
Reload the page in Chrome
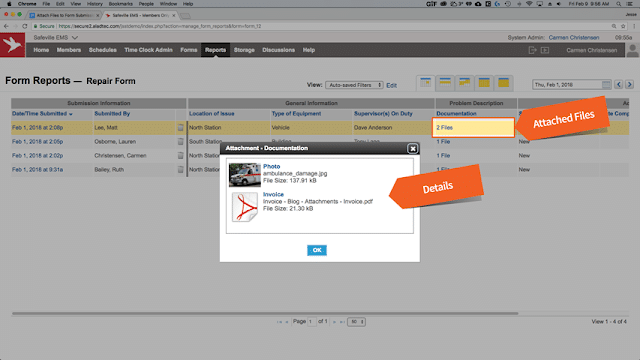[25, 26]
